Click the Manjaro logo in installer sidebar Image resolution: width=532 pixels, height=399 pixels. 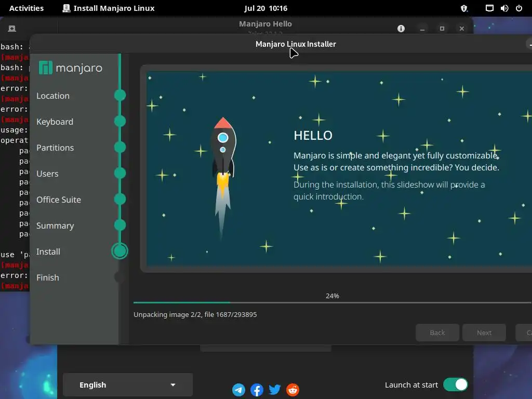(71, 68)
